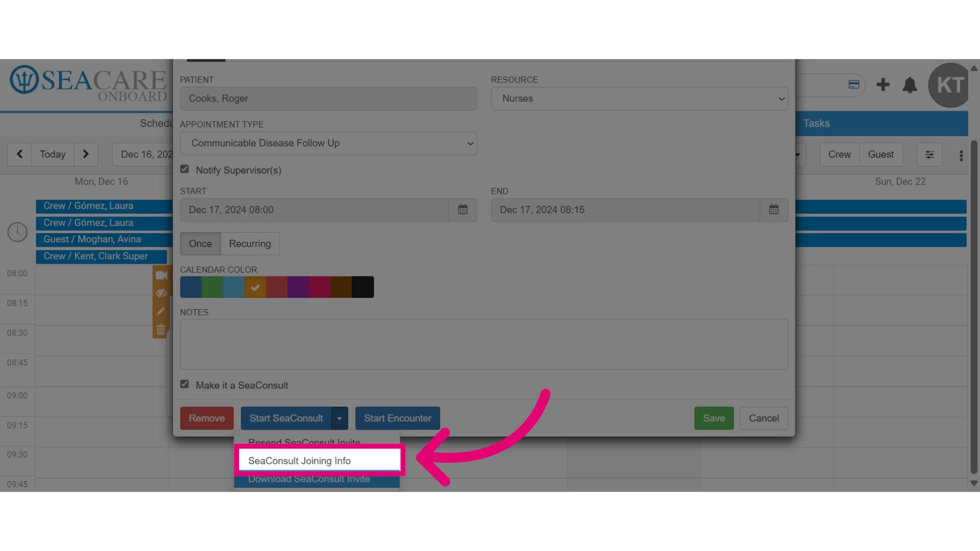
Task: Go to the next week with right arrow
Action: click(86, 154)
